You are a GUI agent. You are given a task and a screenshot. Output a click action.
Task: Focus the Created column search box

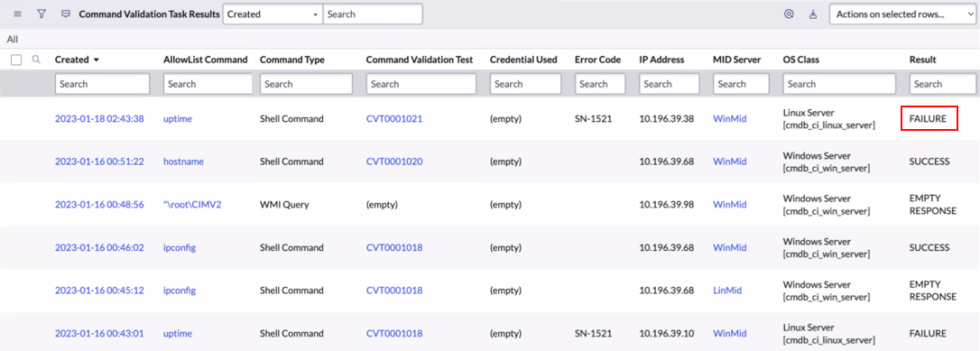[103, 84]
